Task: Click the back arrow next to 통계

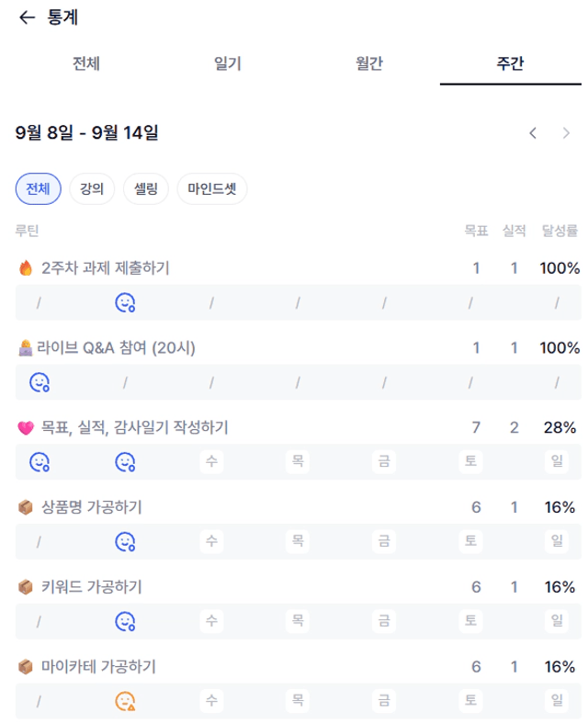Action: [x=27, y=17]
